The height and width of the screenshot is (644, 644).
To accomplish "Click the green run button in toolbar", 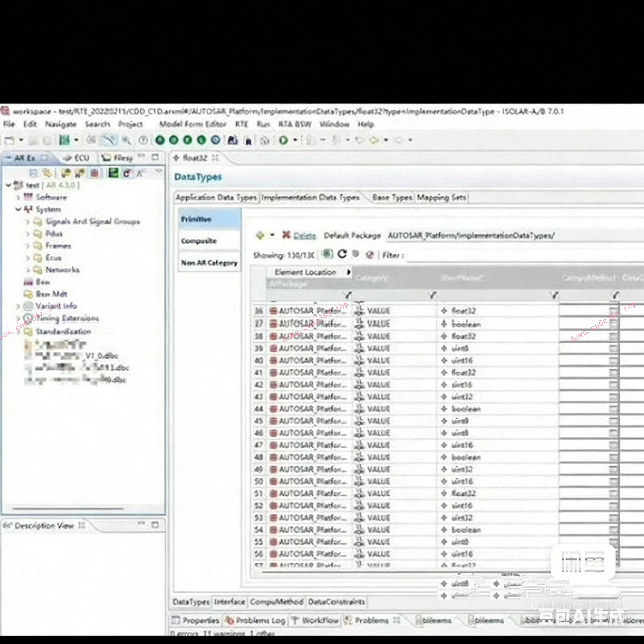I will tap(283, 140).
